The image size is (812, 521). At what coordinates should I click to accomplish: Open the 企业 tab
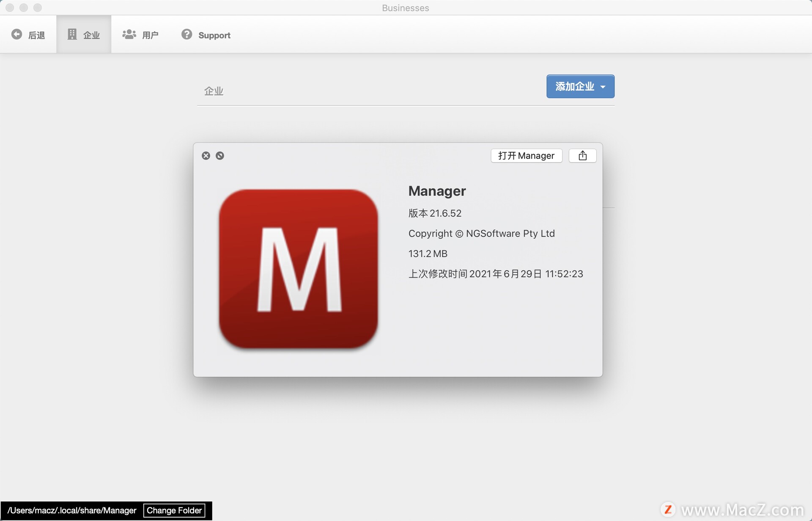91,35
